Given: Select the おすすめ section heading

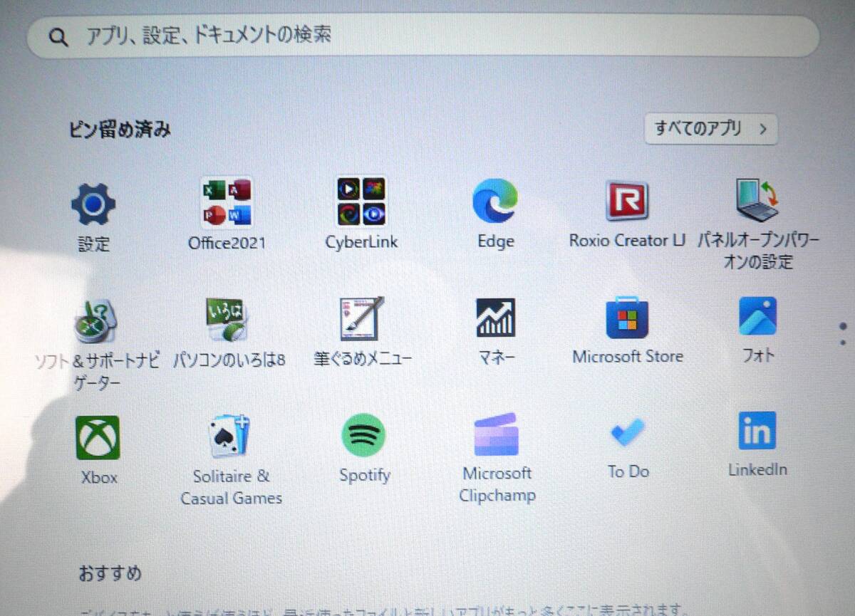Looking at the screenshot, I should pyautogui.click(x=110, y=573).
